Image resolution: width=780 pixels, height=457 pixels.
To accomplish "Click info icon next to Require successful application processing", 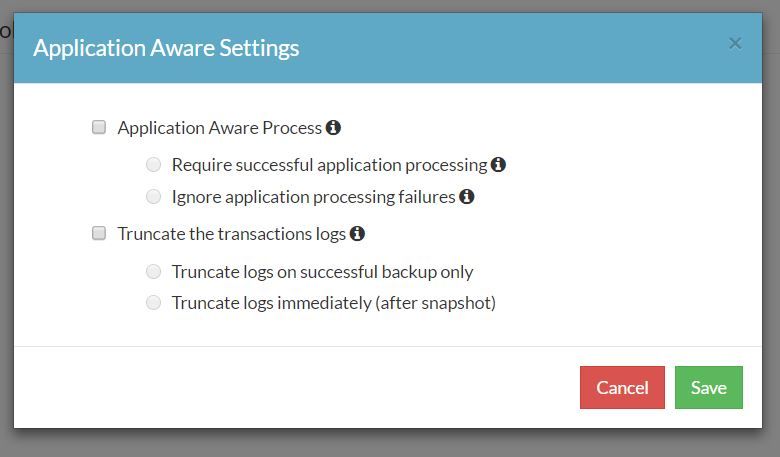I will click(x=498, y=165).
